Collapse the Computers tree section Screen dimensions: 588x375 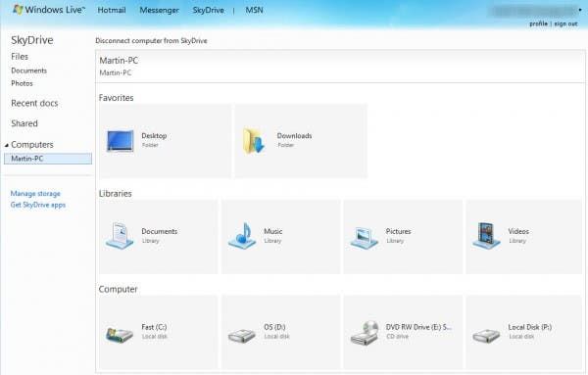click(7, 145)
